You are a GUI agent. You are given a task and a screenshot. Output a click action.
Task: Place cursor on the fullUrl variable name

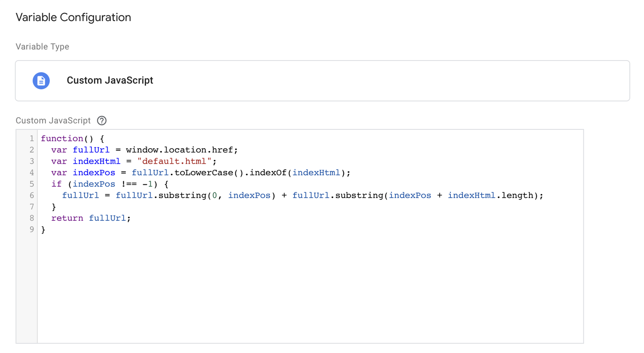[91, 149]
